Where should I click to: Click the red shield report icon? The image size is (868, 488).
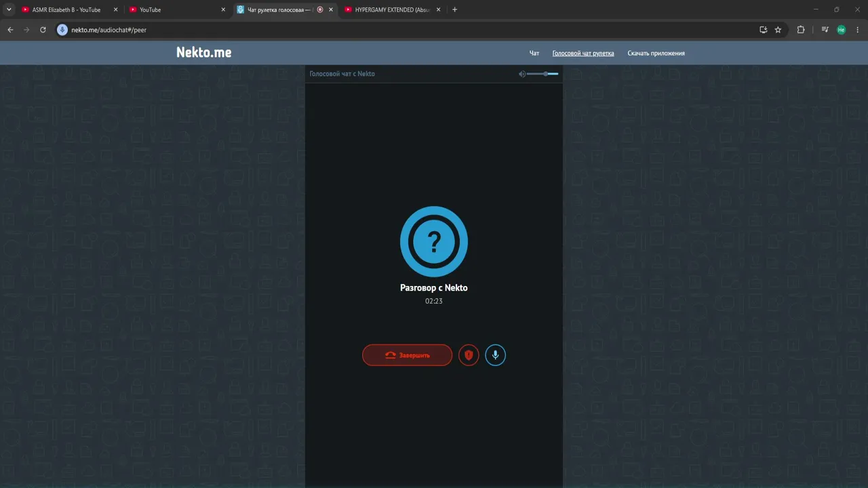(469, 355)
